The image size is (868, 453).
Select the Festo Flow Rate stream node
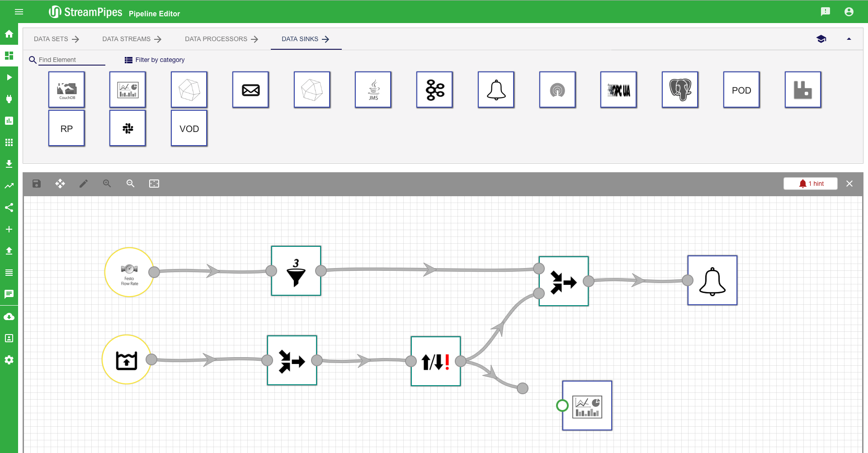click(129, 272)
